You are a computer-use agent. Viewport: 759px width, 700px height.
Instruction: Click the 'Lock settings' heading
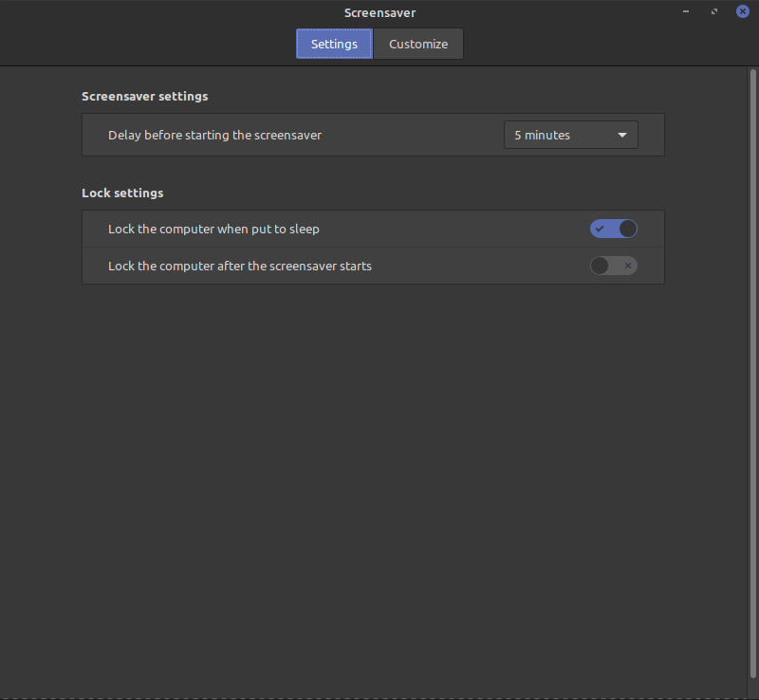pos(122,193)
